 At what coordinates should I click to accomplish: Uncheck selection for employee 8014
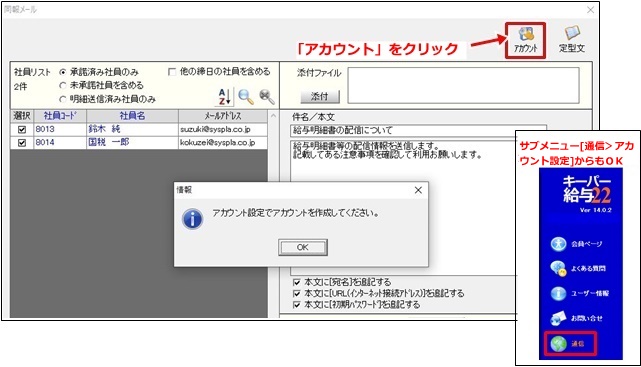[22, 143]
